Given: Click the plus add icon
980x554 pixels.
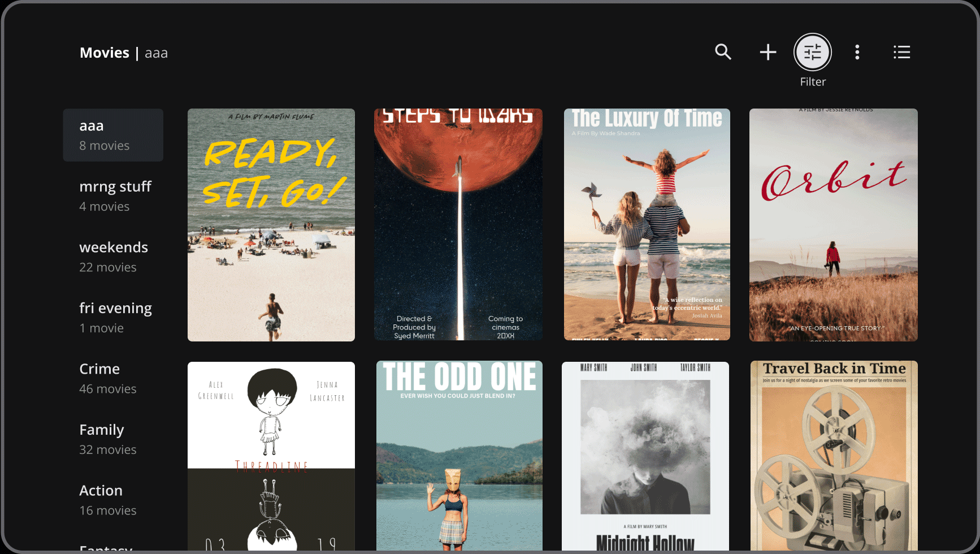Looking at the screenshot, I should coord(767,52).
